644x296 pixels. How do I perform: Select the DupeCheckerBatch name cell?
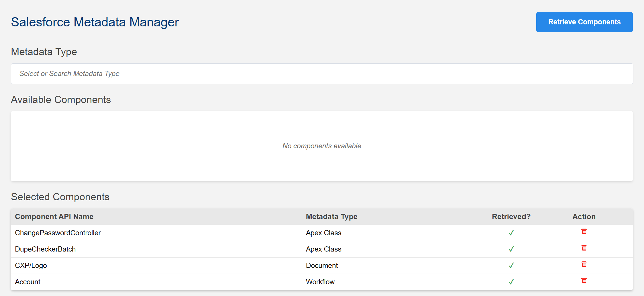pyautogui.click(x=45, y=249)
